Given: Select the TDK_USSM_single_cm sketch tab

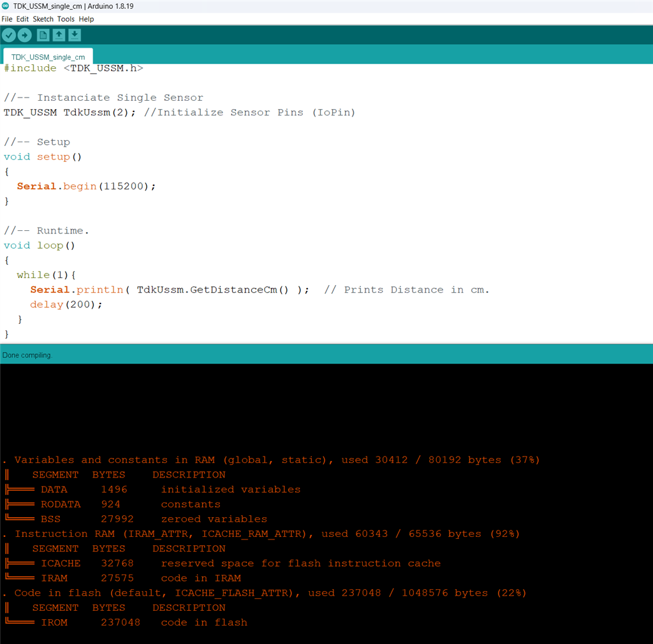Looking at the screenshot, I should (48, 57).
